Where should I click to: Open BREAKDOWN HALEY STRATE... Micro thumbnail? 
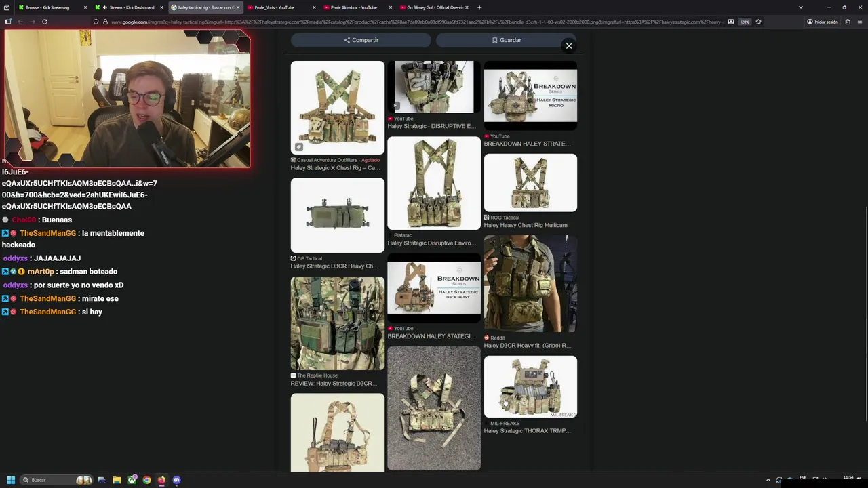coord(530,96)
